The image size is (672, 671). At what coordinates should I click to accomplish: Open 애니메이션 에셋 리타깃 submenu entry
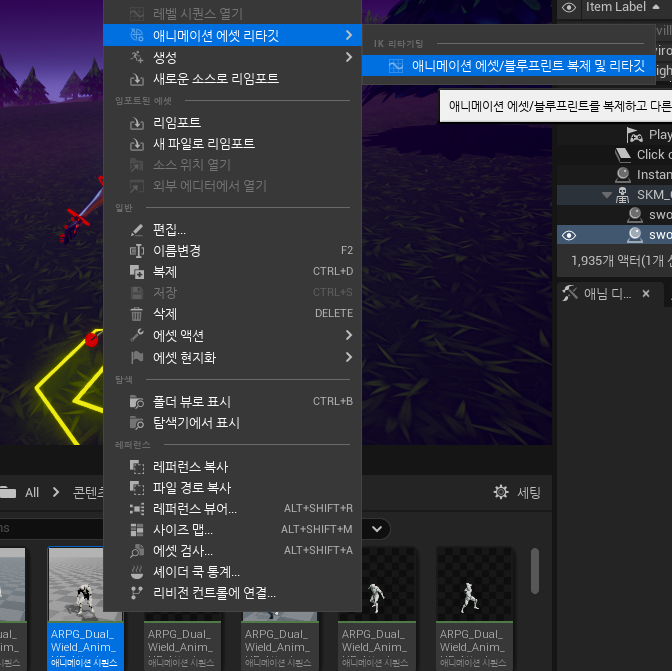click(x=232, y=35)
